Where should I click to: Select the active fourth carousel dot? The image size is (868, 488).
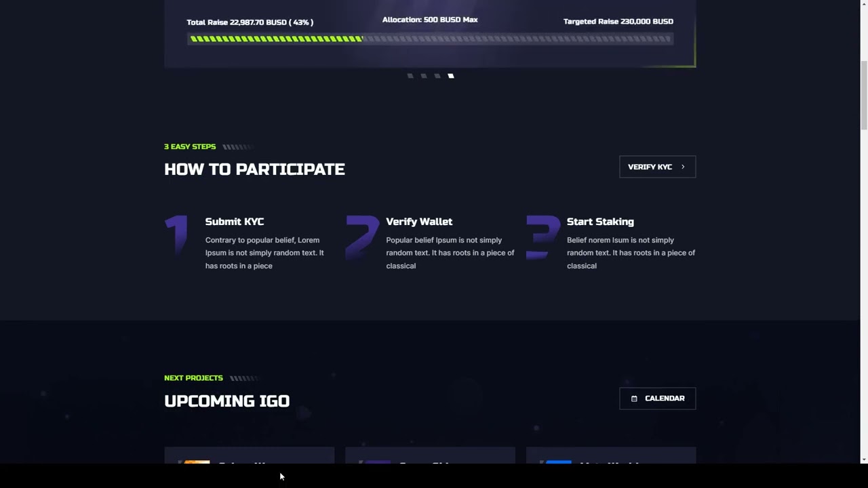tap(451, 76)
